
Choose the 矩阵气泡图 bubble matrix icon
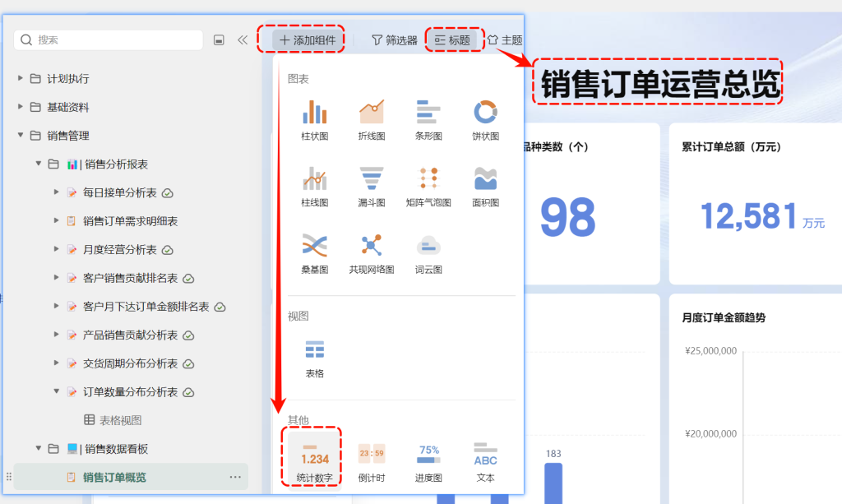click(428, 178)
